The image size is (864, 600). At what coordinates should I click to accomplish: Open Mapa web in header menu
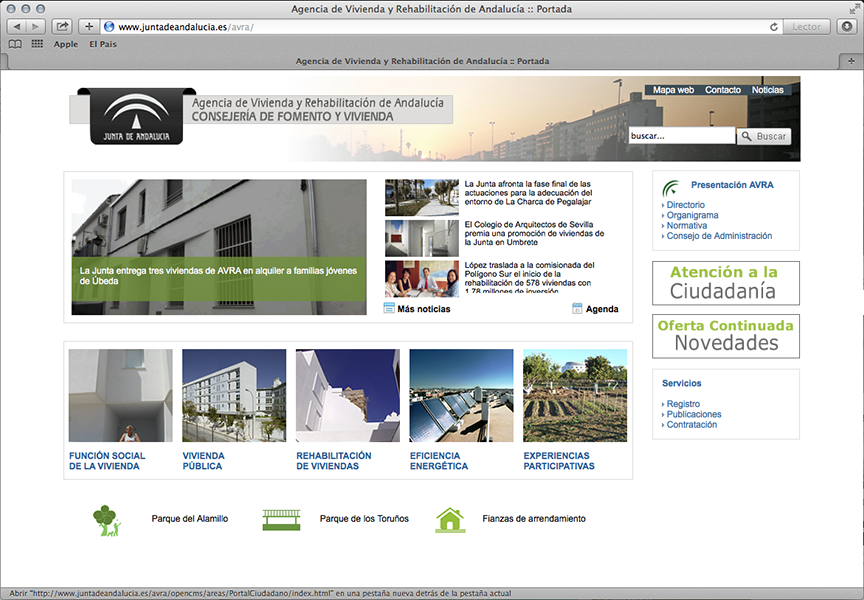point(673,90)
